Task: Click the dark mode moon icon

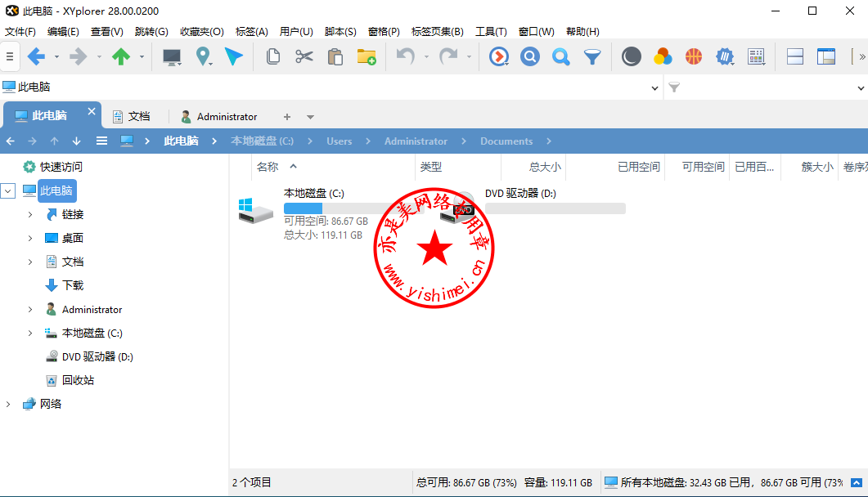Action: [x=631, y=56]
